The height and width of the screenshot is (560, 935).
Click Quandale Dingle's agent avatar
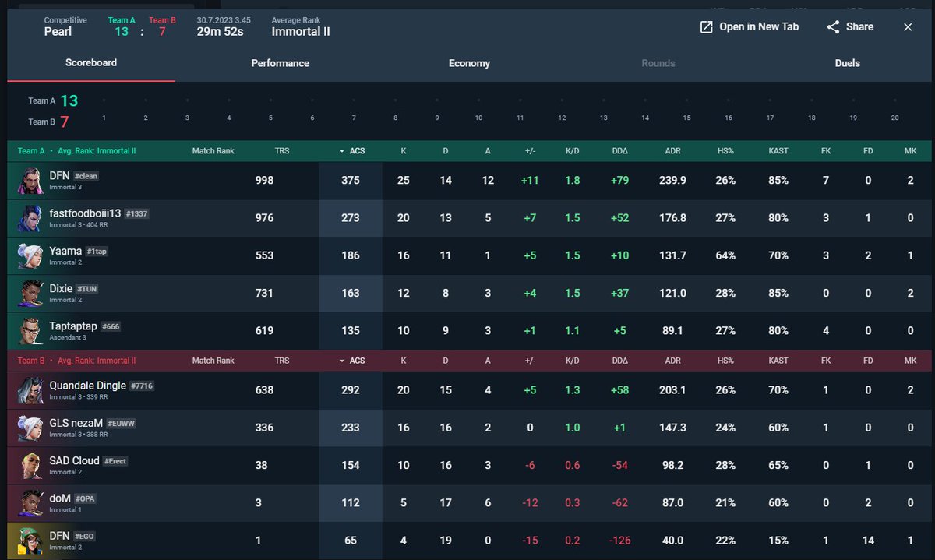pyautogui.click(x=31, y=390)
